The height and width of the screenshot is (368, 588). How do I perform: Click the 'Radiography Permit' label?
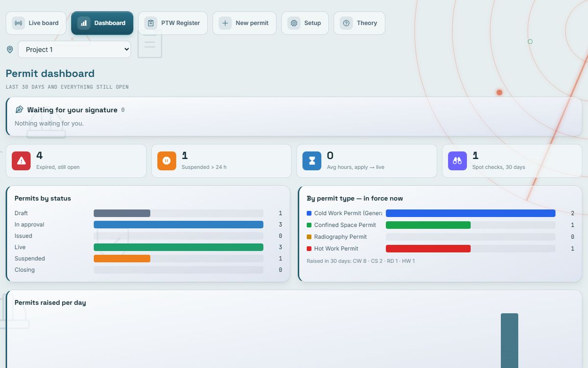341,237
